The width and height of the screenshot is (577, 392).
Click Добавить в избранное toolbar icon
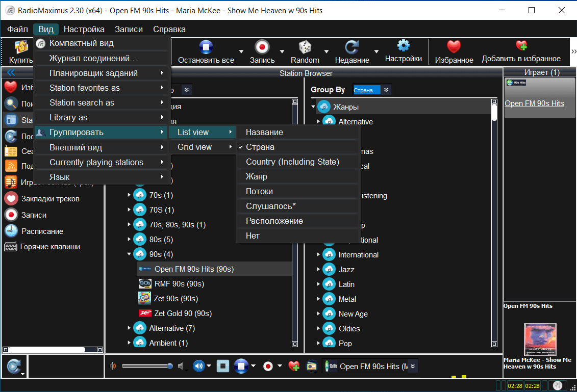click(521, 45)
